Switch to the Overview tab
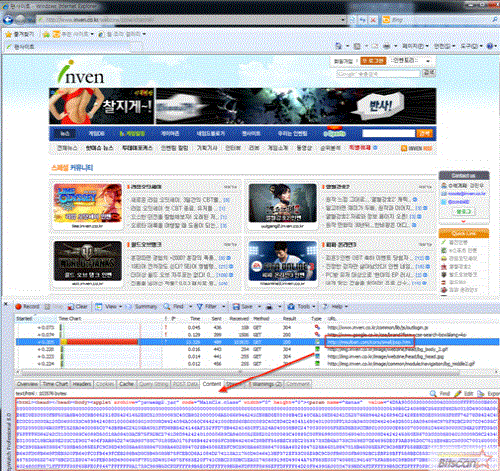This screenshot has height=471, width=500. (27, 384)
